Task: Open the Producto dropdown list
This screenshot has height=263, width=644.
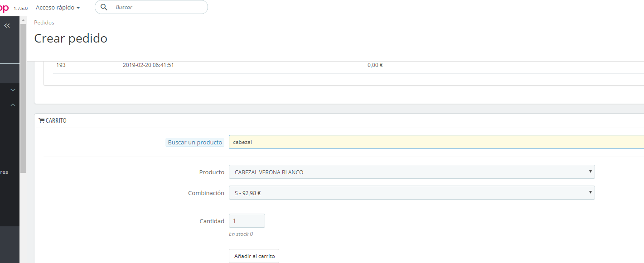Action: pos(412,172)
